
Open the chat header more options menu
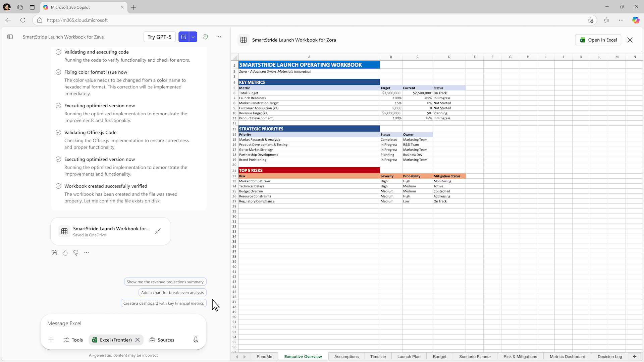[x=219, y=37]
